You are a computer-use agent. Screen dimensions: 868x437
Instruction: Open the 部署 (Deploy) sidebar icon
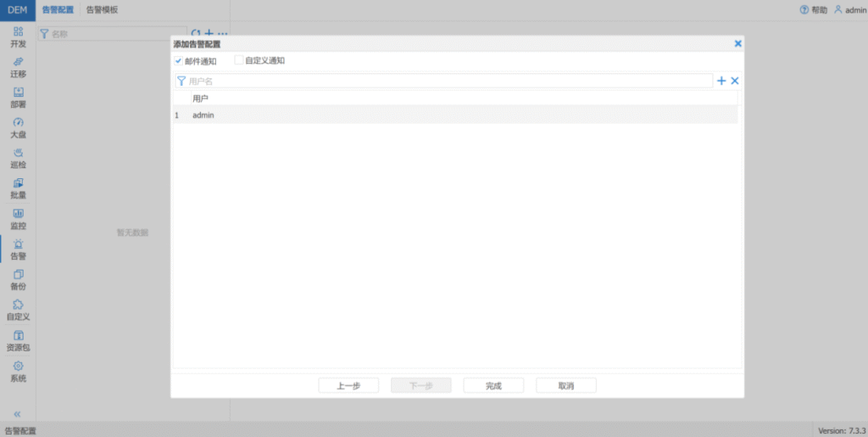coord(18,98)
